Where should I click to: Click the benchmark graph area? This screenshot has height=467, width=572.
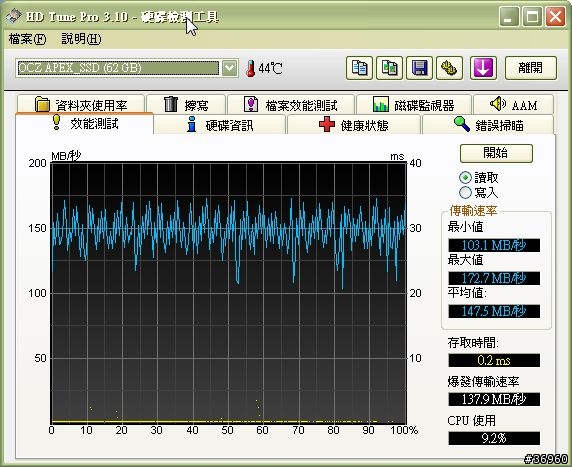tap(229, 293)
